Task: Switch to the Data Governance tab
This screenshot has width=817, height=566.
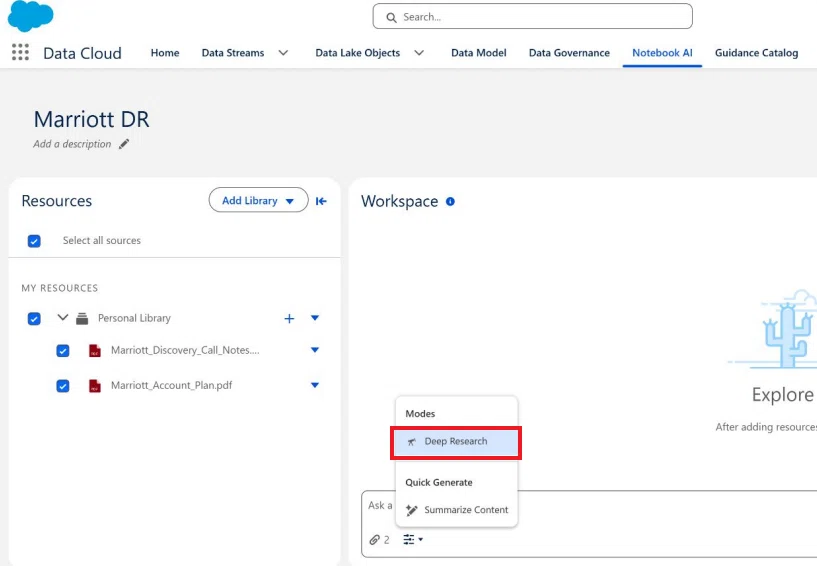Action: click(569, 53)
